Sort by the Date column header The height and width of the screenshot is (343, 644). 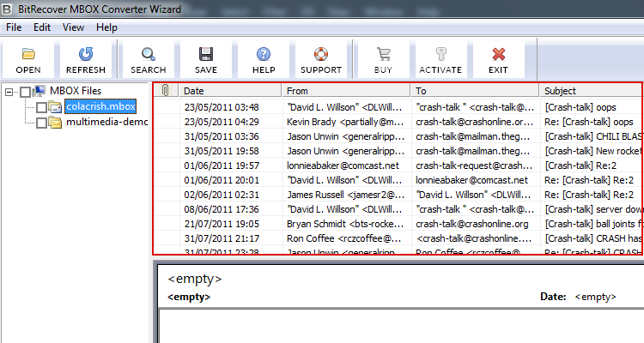(x=230, y=90)
